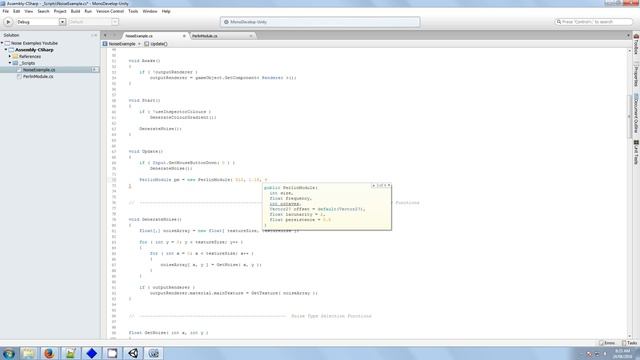The image size is (640, 360).
Task: Open the File menu
Action: click(5, 11)
